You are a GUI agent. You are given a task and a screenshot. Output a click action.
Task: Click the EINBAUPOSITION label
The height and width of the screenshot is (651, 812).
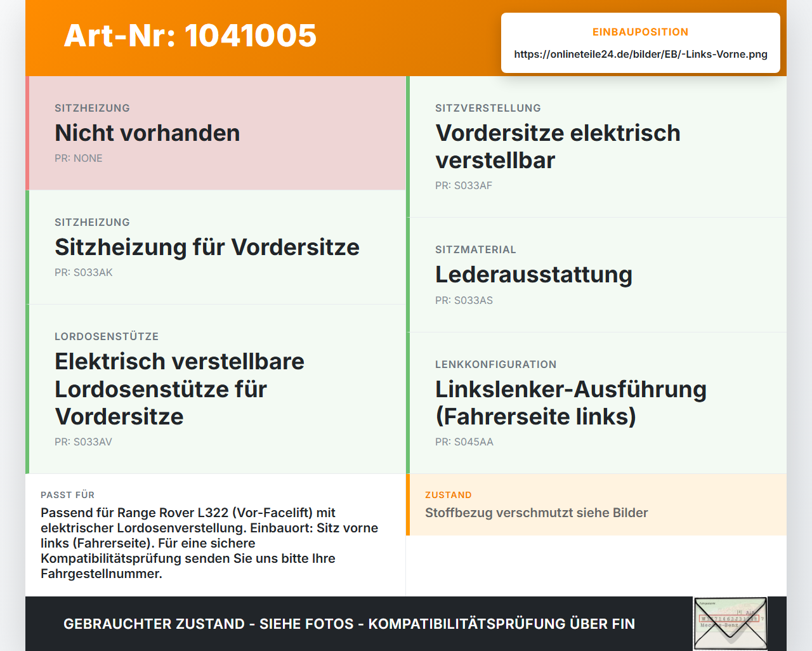pos(641,32)
